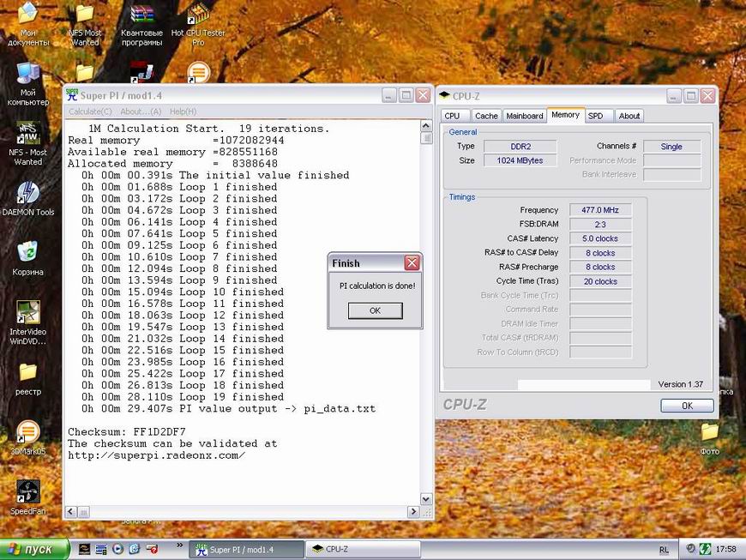Launch SpeedFan from the desktop
The image size is (746, 560).
point(27,491)
